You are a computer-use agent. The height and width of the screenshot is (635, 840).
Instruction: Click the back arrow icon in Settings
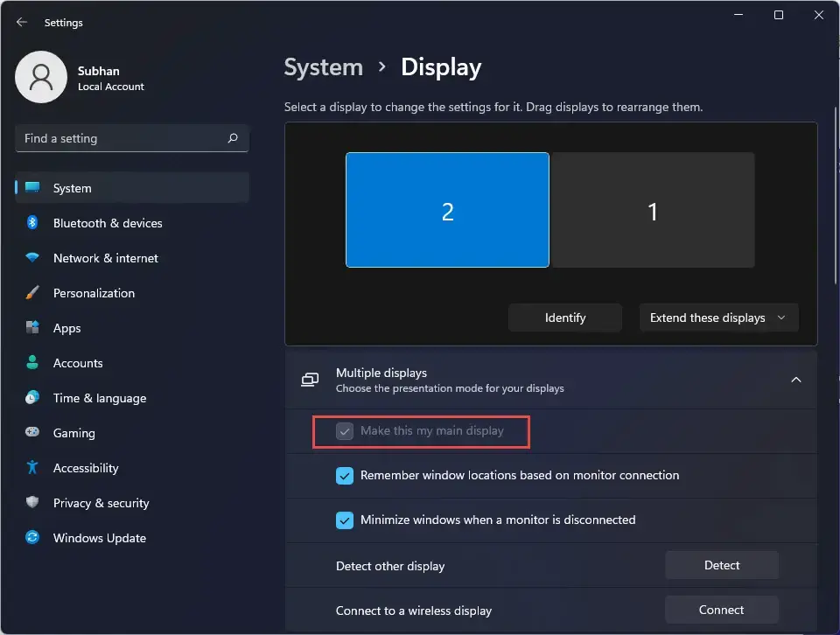coord(21,22)
